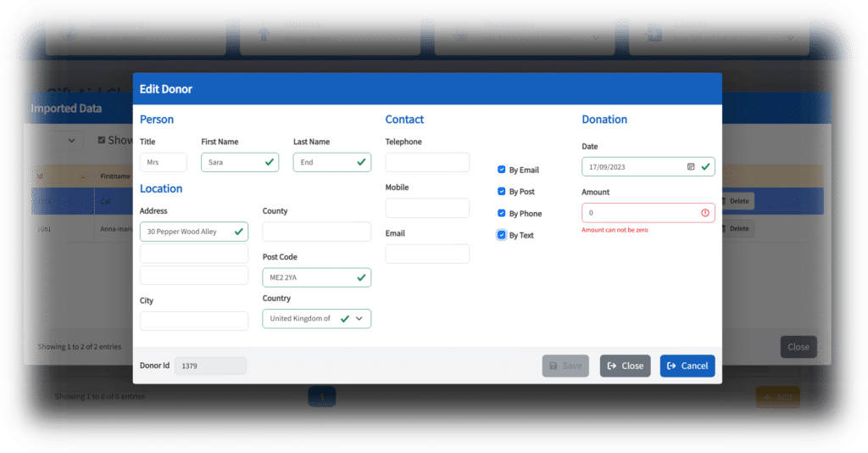Click the Amount input field

[648, 213]
